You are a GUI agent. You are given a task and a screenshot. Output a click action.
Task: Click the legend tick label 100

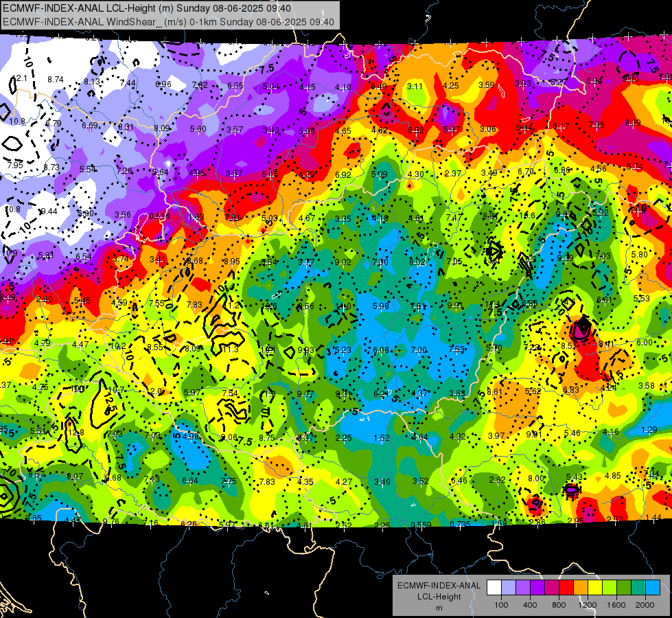tap(501, 605)
